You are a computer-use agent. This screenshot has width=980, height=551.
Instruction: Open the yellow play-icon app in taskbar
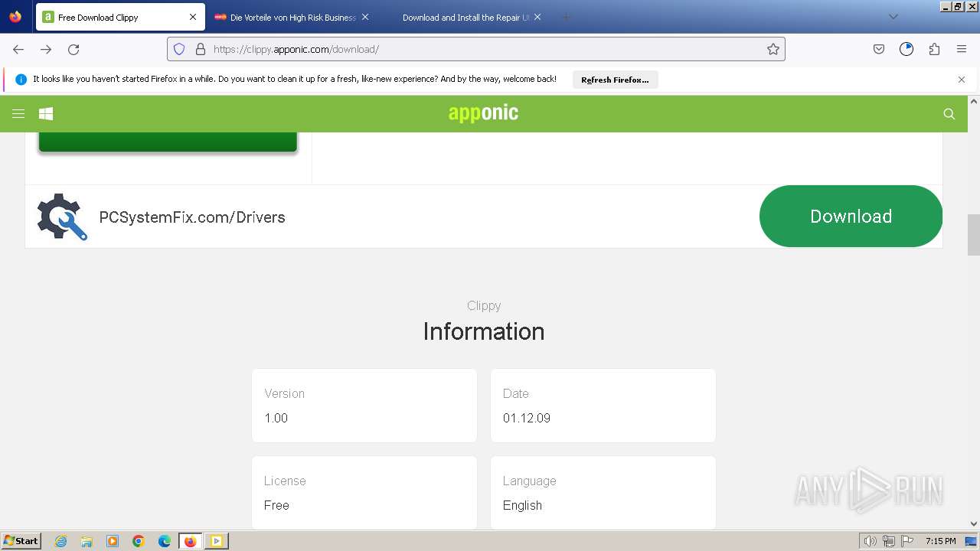pyautogui.click(x=217, y=541)
